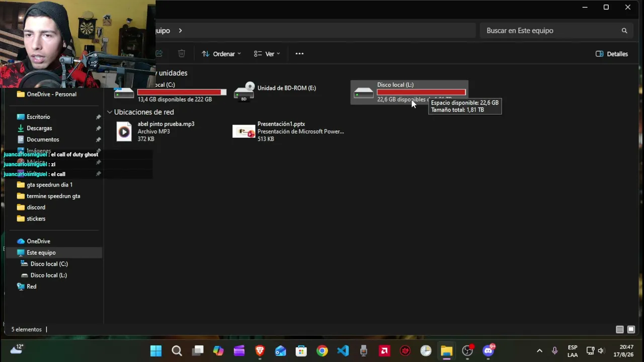Unpin Documentos using its pin icon
The width and height of the screenshot is (644, 362).
[x=98, y=140]
